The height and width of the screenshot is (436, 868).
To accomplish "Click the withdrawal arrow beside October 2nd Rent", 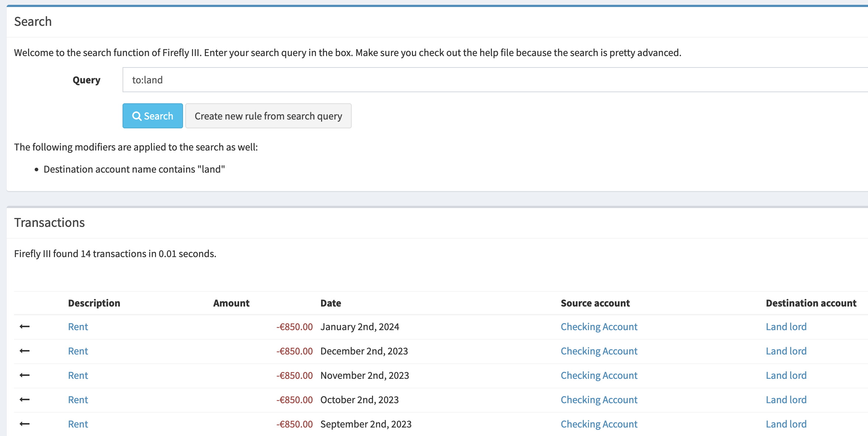I will [24, 399].
